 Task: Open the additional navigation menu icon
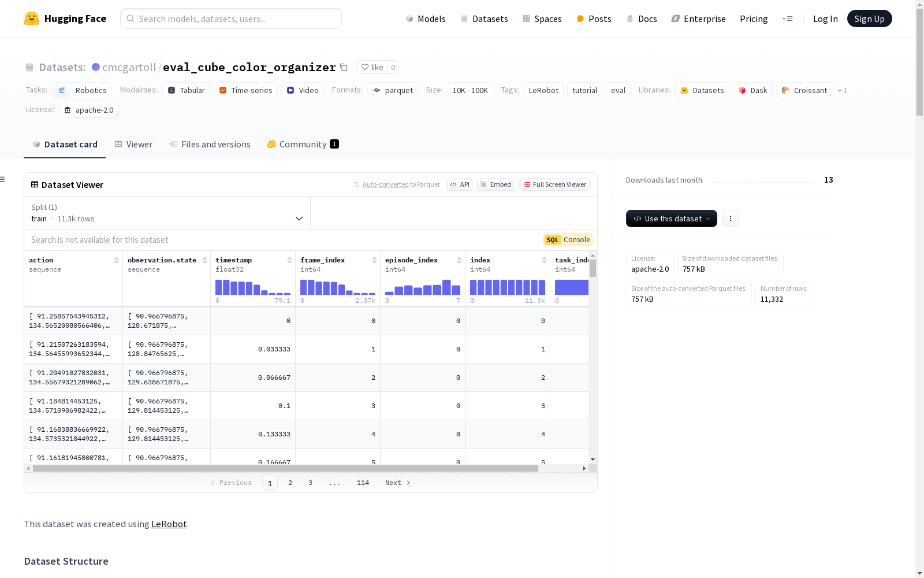point(787,18)
